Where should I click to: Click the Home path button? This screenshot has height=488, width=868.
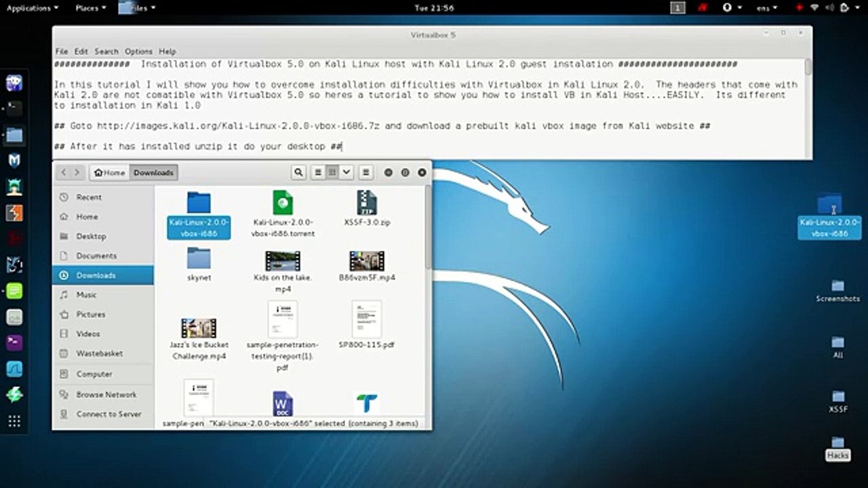[109, 172]
